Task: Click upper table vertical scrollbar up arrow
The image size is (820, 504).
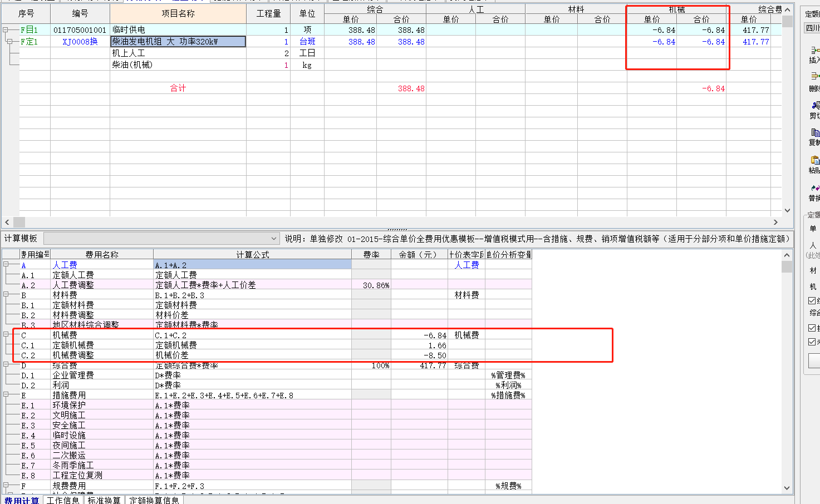Action: (787, 9)
